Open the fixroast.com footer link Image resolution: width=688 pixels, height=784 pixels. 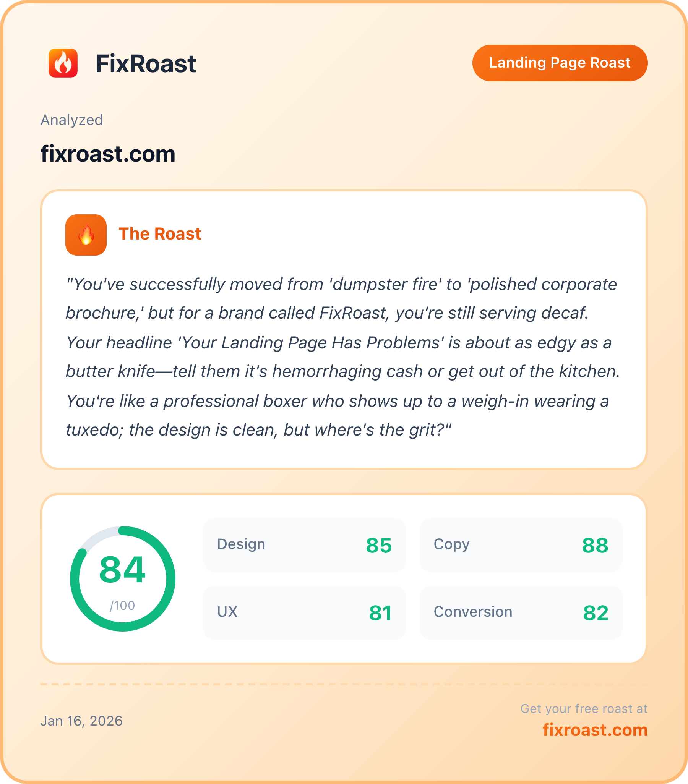coord(595,730)
